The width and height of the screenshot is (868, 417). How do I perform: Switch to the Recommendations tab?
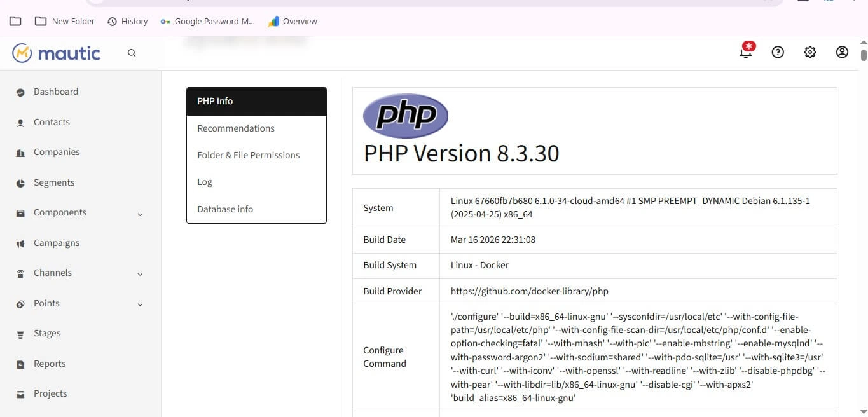click(236, 128)
